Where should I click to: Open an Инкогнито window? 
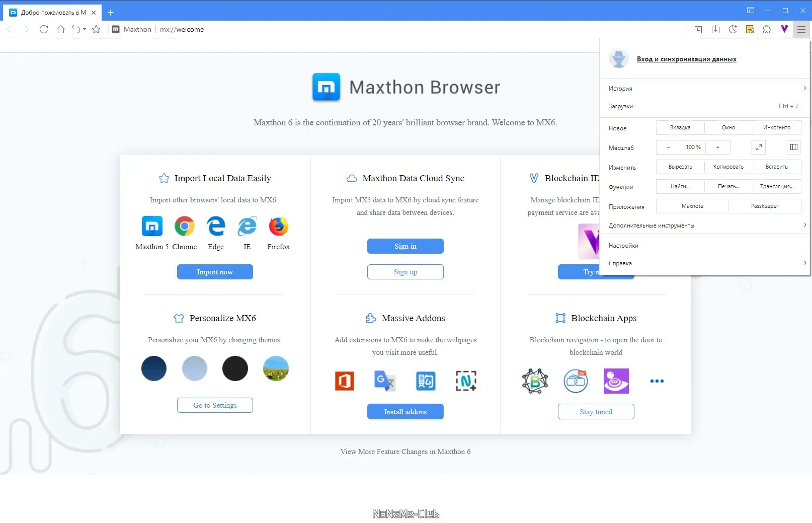(777, 127)
